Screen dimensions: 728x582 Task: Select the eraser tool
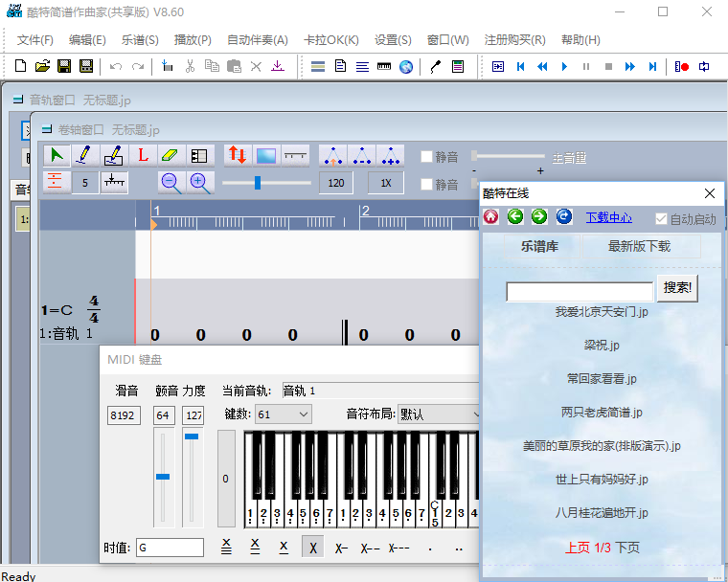click(x=171, y=155)
